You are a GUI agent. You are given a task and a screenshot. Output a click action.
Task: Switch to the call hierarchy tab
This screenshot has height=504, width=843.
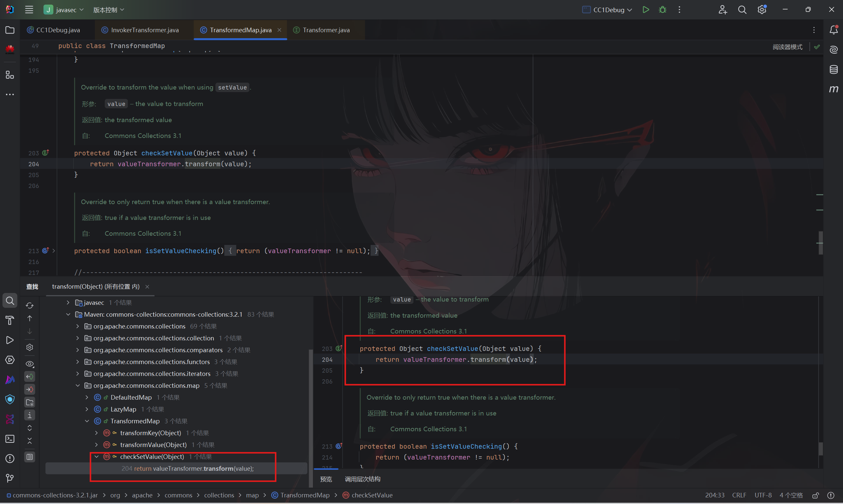(x=362, y=479)
